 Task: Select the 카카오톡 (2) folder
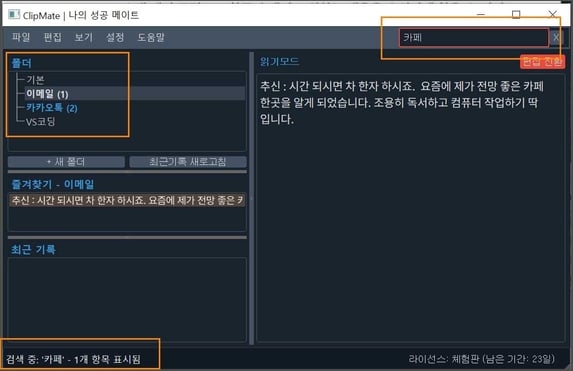52,108
